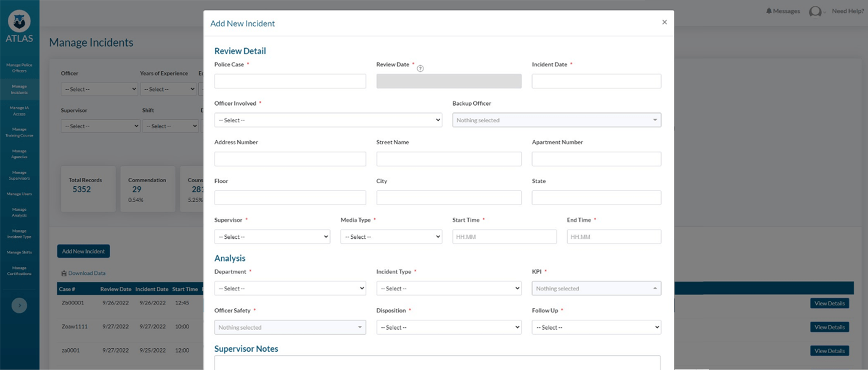Click the ATLAS logo icon
This screenshot has height=370, width=868.
click(19, 22)
